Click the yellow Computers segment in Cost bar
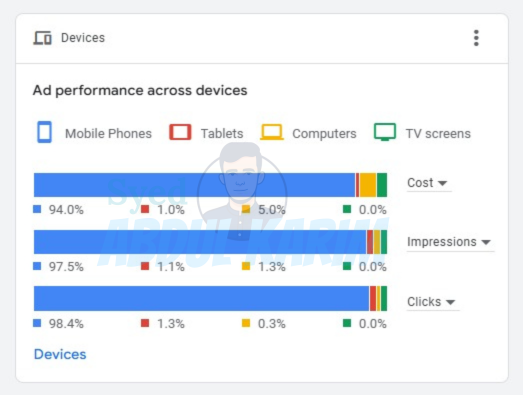Image resolution: width=523 pixels, height=395 pixels. click(368, 185)
